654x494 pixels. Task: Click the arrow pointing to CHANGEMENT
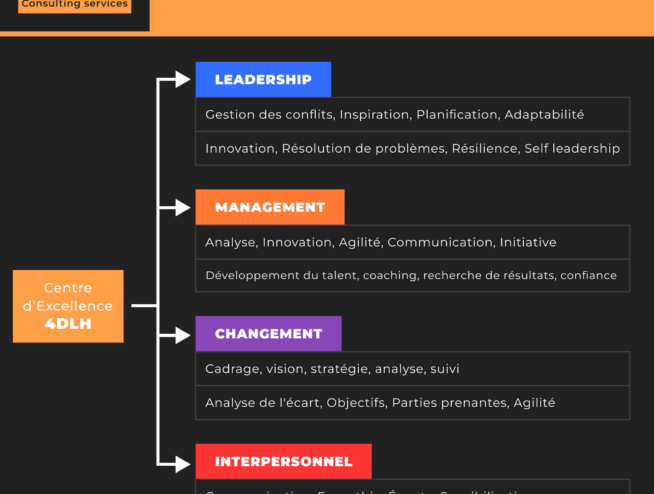(x=182, y=335)
